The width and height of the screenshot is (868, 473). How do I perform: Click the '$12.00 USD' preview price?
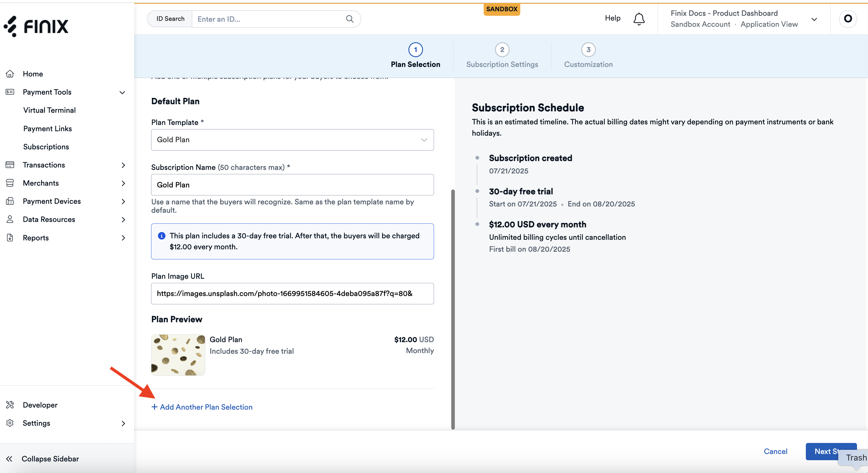pos(414,340)
